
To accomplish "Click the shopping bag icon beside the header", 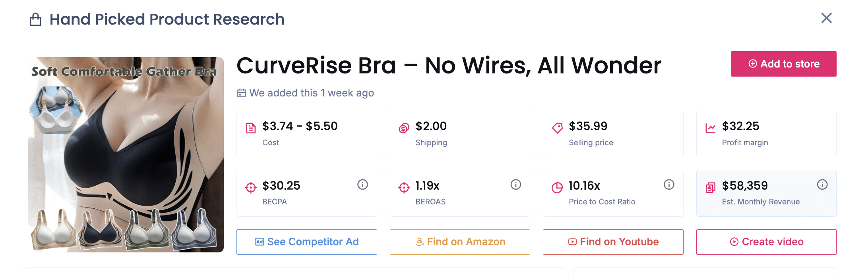I will (x=35, y=19).
